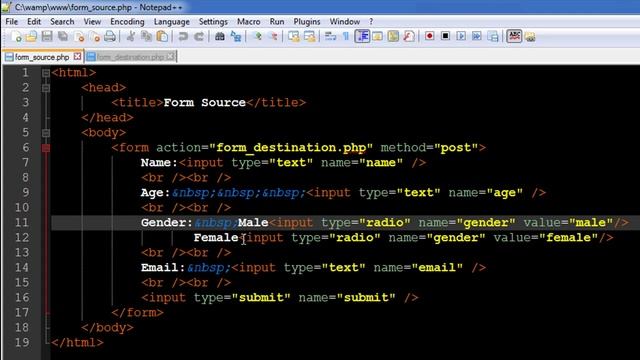
Task: Toggle the Indent Guide toolbar icon
Action: point(362,36)
